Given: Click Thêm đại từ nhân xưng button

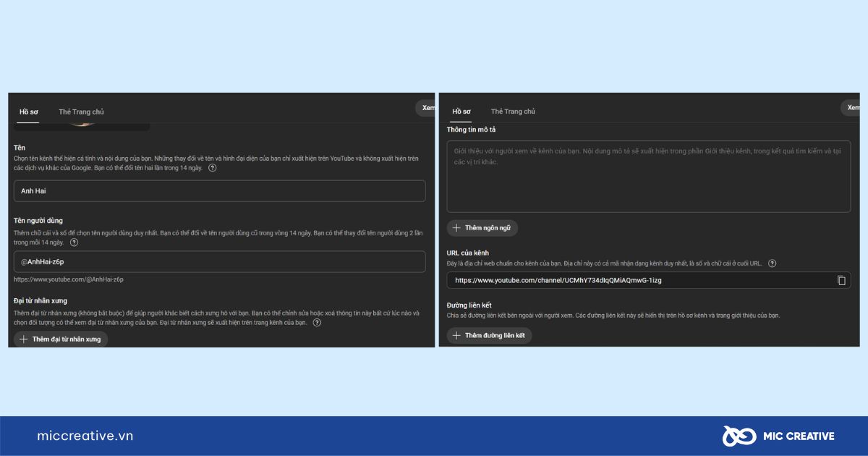Looking at the screenshot, I should [x=61, y=339].
